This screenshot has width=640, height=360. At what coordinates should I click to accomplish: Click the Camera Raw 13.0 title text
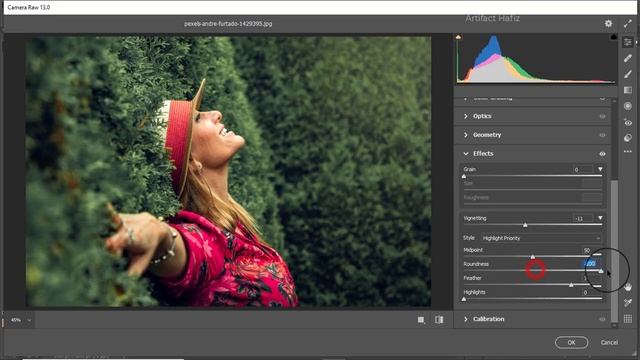(29, 7)
